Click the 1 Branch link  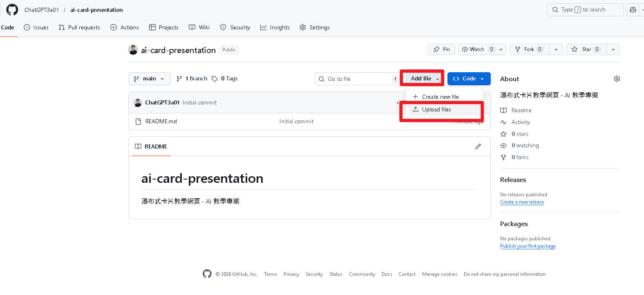pyautogui.click(x=192, y=79)
